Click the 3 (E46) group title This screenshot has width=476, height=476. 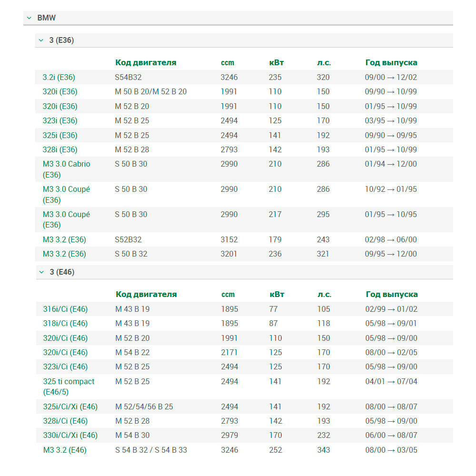click(x=62, y=272)
